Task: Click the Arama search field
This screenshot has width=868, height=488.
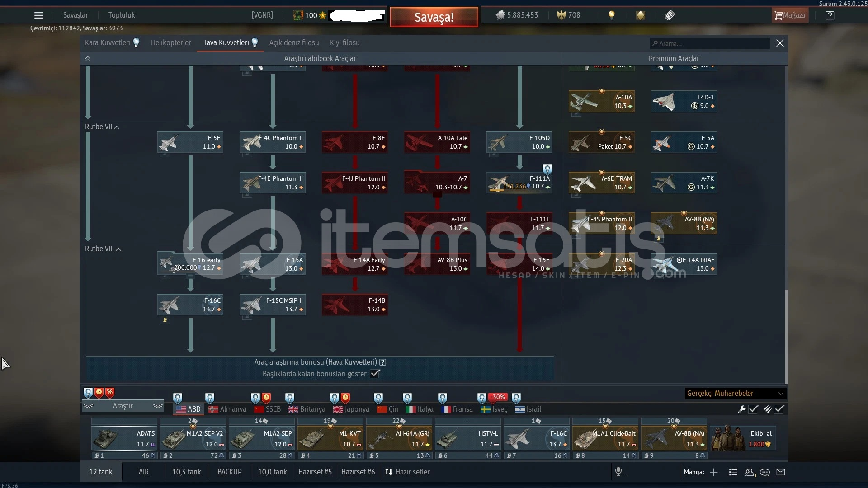Action: point(710,43)
